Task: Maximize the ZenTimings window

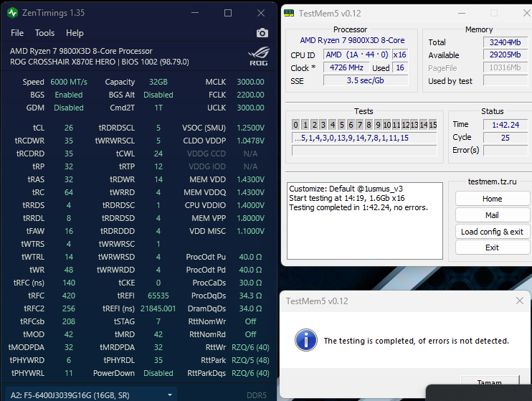Action: pyautogui.click(x=228, y=13)
